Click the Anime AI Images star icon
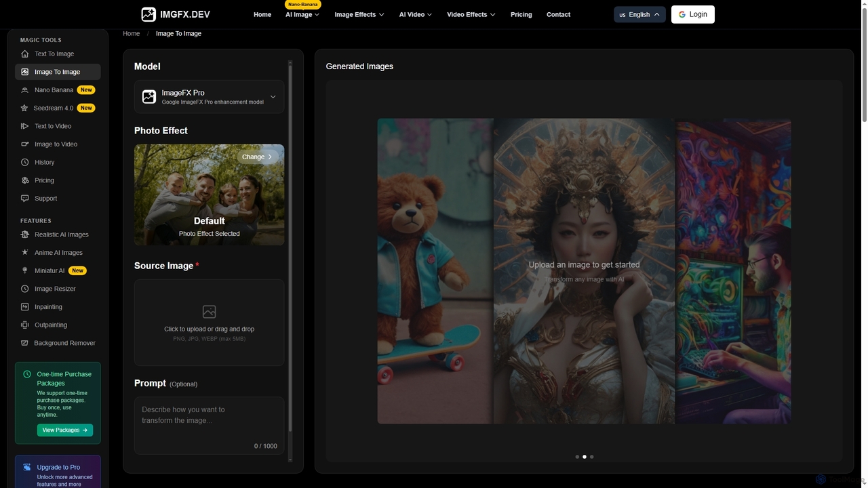 coord(25,252)
